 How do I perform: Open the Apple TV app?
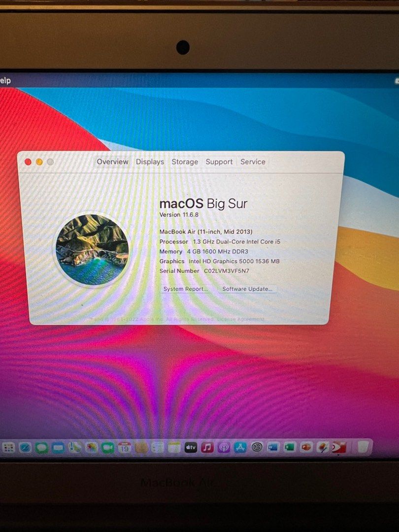click(x=191, y=448)
